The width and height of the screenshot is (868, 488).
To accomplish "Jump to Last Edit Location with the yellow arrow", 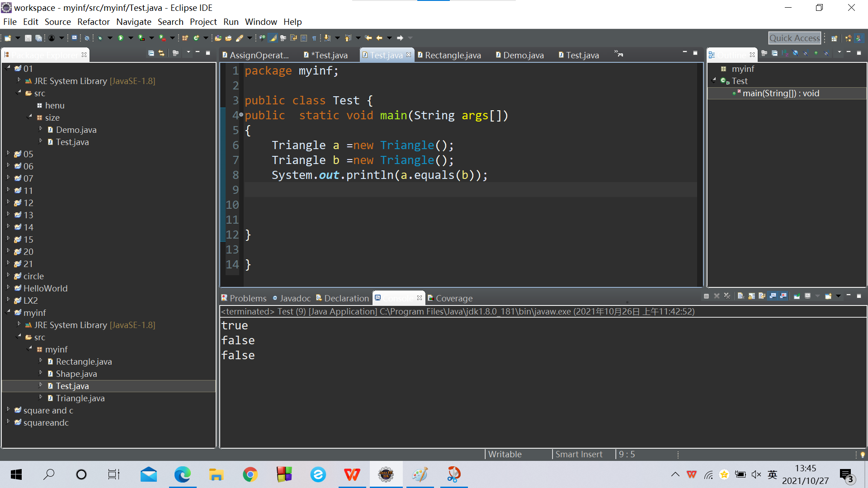I will click(x=368, y=38).
